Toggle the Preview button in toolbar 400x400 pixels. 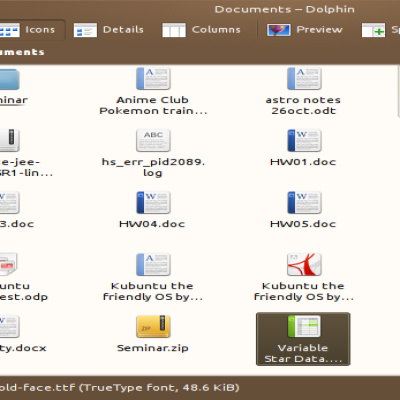point(305,30)
